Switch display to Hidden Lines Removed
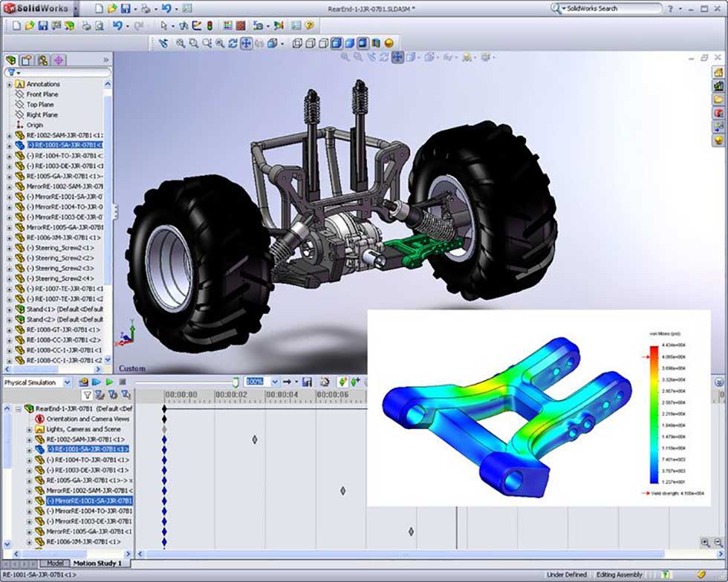 pos(323,43)
